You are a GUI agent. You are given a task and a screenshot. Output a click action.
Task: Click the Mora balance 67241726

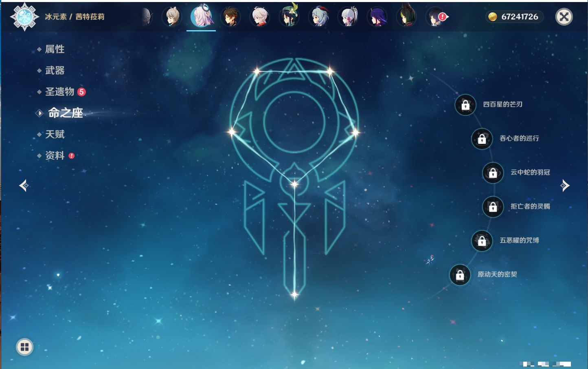coord(520,17)
